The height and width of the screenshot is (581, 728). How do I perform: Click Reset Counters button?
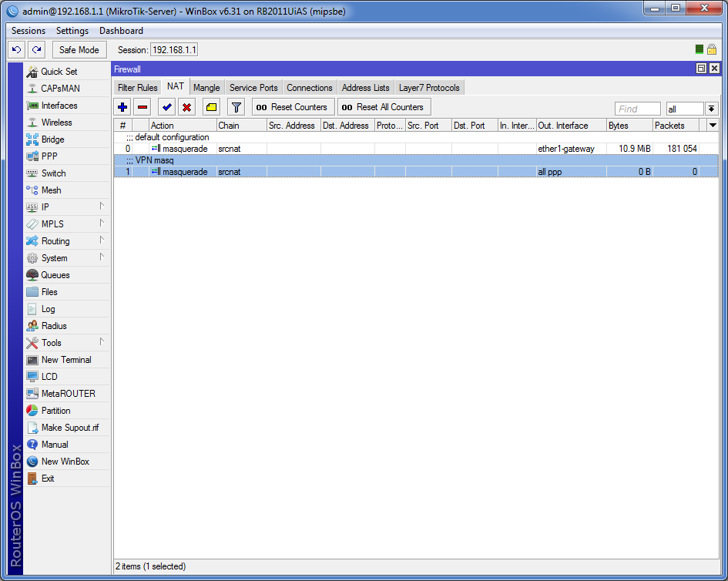tap(292, 107)
